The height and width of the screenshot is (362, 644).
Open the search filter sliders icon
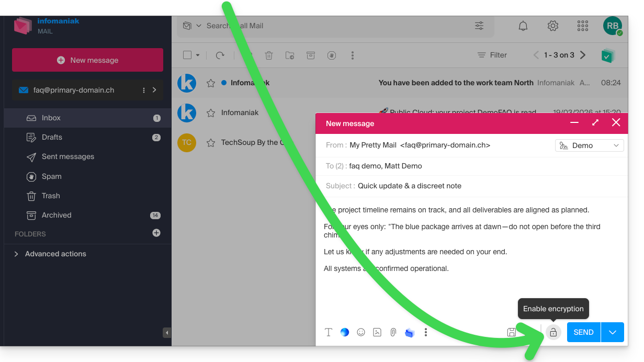(x=479, y=26)
